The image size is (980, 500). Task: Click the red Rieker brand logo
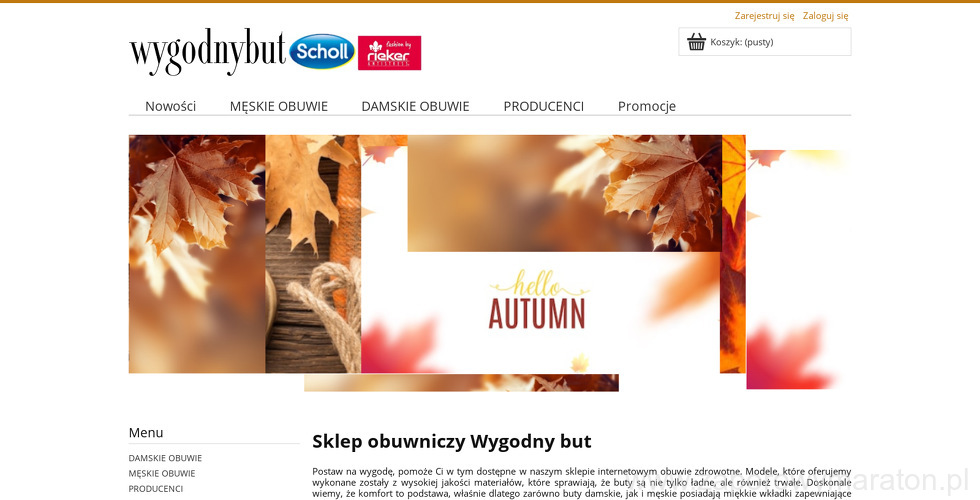click(389, 52)
